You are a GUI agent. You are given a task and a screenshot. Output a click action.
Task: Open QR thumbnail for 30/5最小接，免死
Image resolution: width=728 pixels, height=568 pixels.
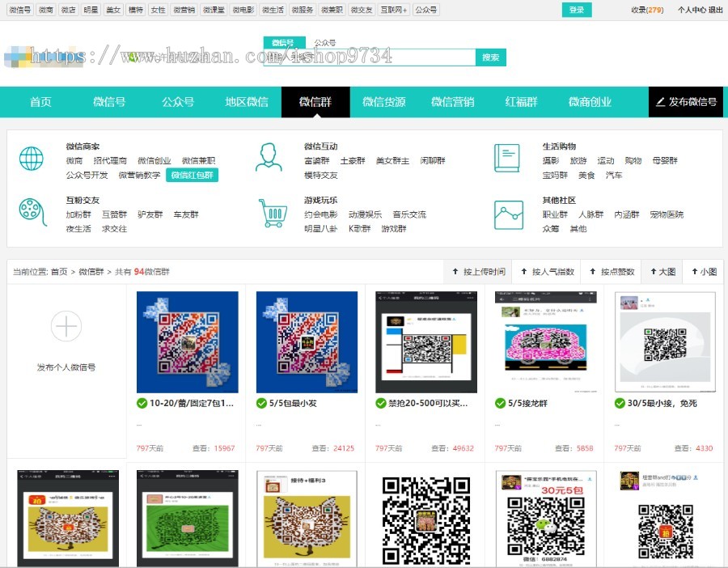666,342
